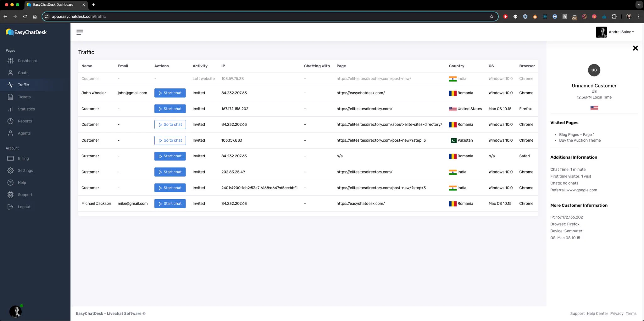The image size is (644, 321).
Task: Click the Agents person icon
Action: (10, 133)
